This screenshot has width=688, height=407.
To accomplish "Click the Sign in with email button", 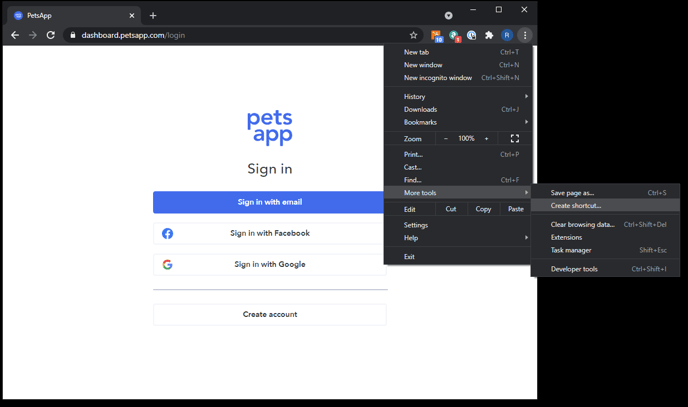I will 269,202.
